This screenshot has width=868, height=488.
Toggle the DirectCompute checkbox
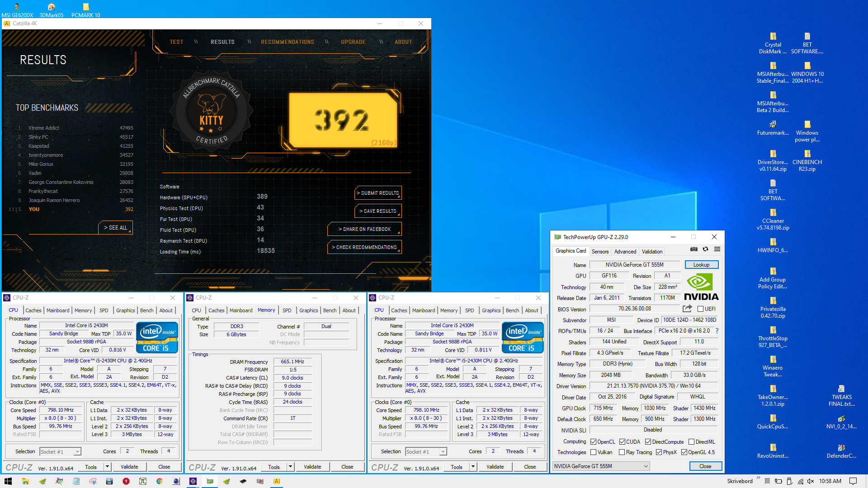(x=648, y=442)
